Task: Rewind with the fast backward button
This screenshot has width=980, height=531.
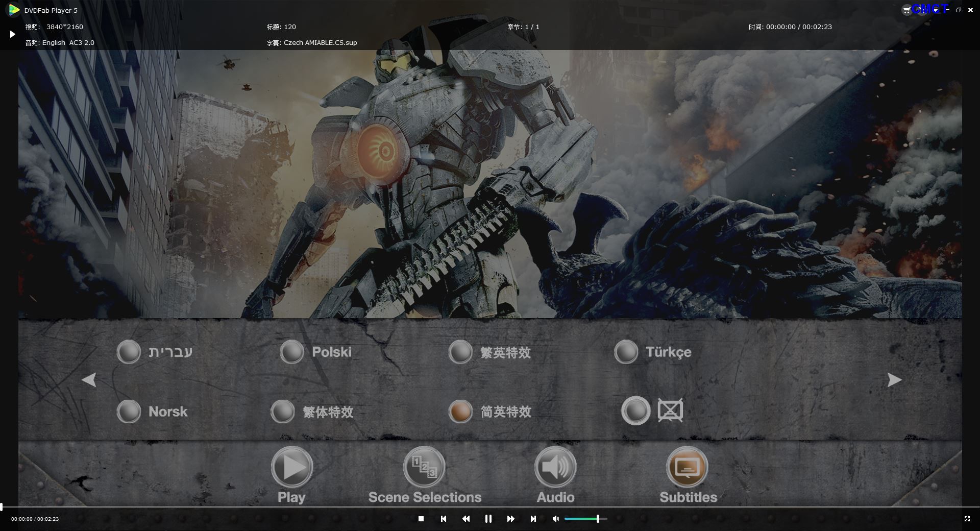Action: pyautogui.click(x=466, y=519)
